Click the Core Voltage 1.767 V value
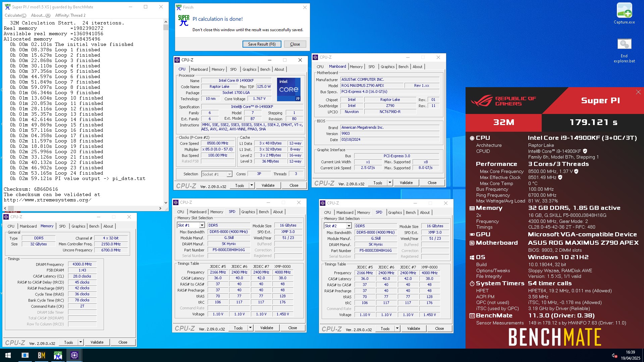Screen dimensions: 644x362 click(x=259, y=99)
